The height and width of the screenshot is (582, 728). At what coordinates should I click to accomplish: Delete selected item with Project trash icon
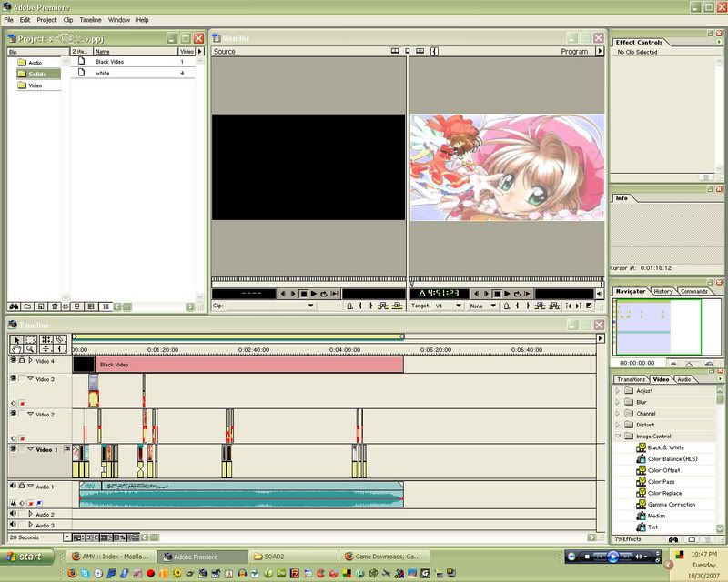tap(56, 306)
